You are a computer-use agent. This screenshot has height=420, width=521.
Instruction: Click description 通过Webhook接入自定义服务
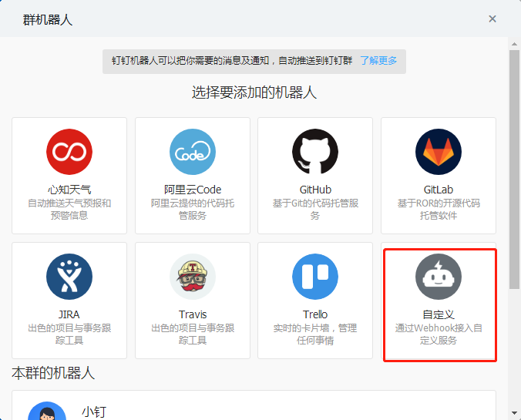click(x=439, y=334)
